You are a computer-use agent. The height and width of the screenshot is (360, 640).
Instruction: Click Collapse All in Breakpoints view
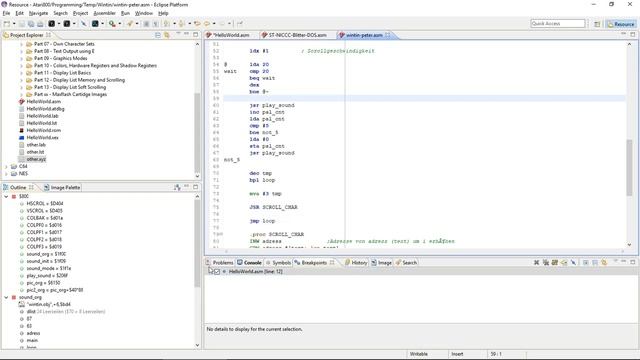click(595, 262)
